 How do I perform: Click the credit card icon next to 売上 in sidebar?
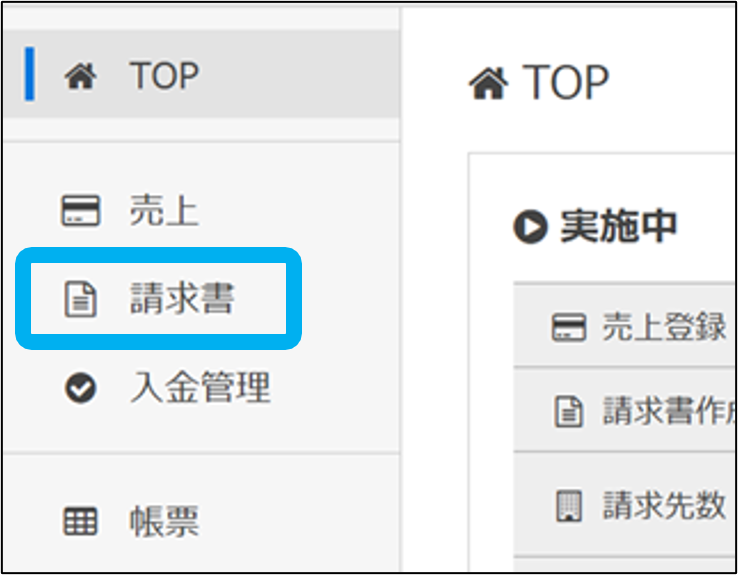tap(80, 211)
